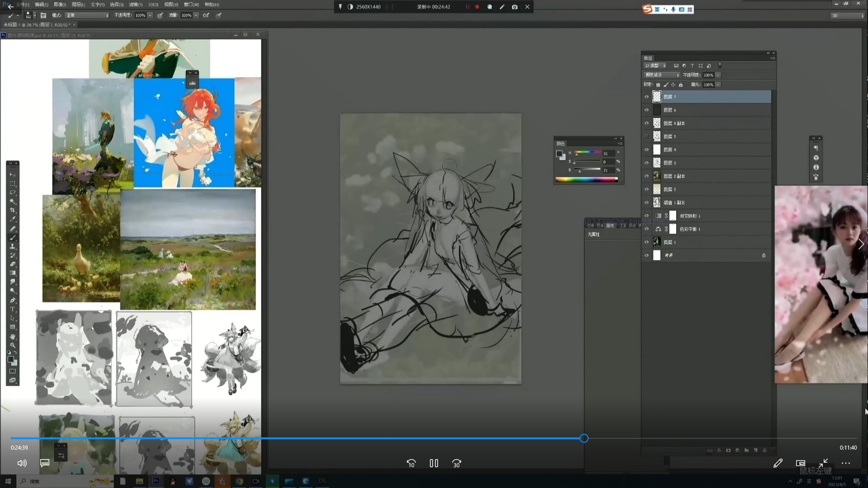Click the hue spectrum bar in color panel
Screen dimensions: 868x488
pos(586,180)
